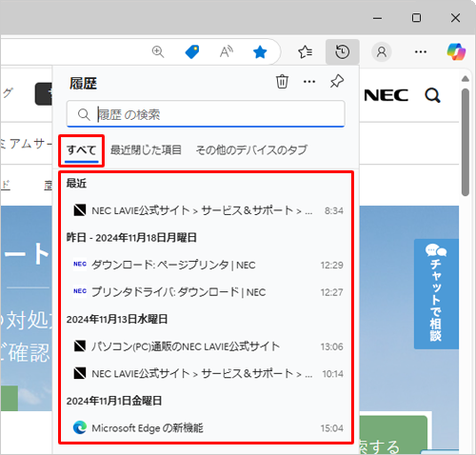The width and height of the screenshot is (476, 455).
Task: Activate the Read aloud icon
Action: coord(227,51)
